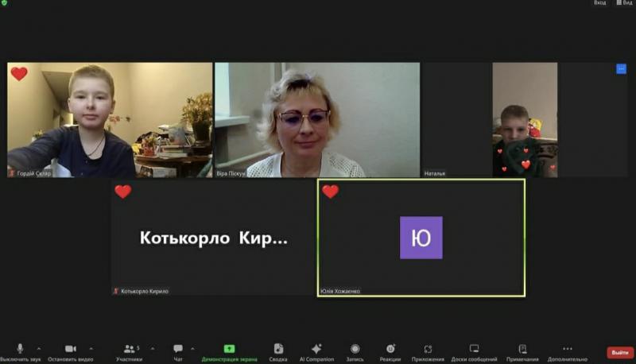The image size is (636, 364).
Task: Open the Chat panel
Action: point(178,350)
